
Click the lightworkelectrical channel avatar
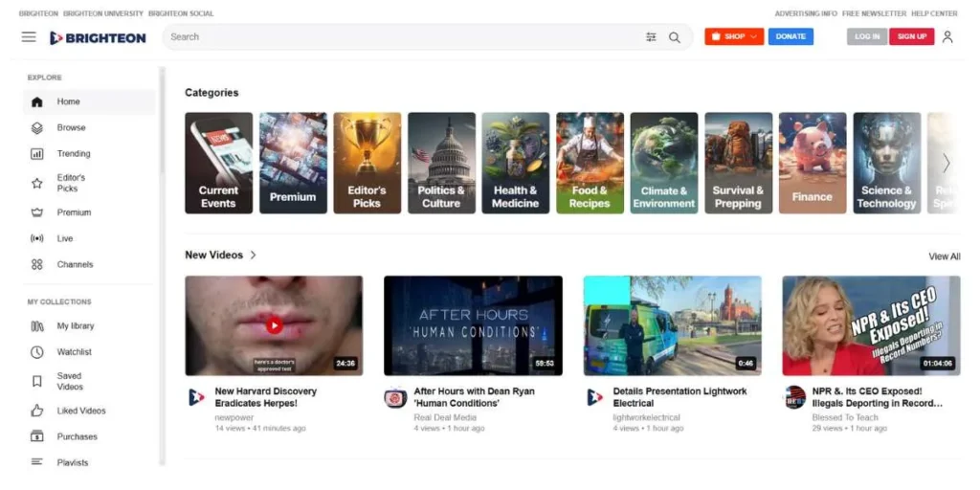[x=595, y=397]
